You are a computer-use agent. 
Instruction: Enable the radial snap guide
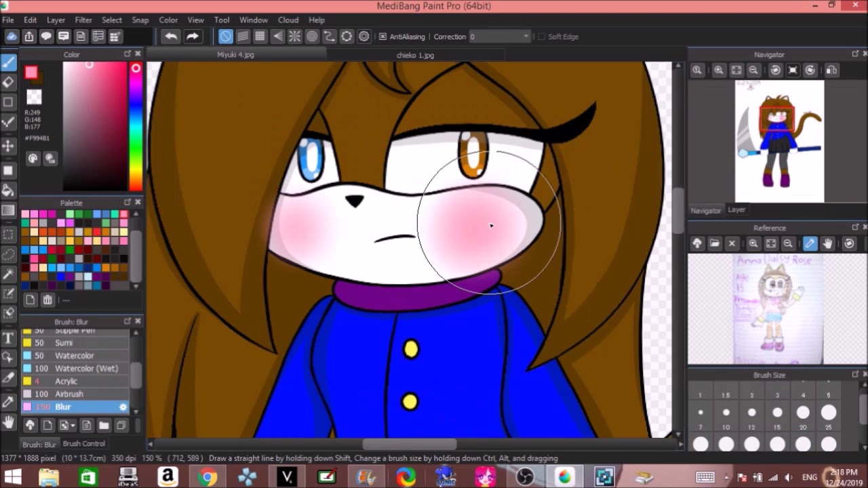coord(295,37)
